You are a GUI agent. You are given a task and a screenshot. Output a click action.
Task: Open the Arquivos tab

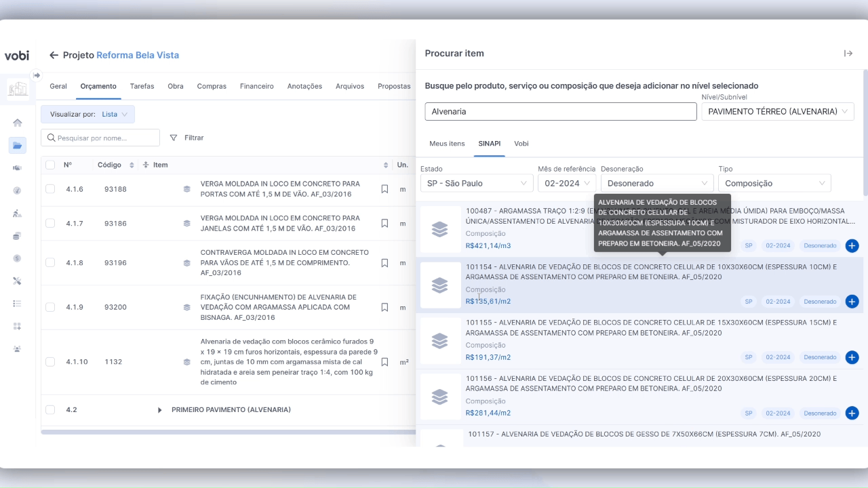click(x=350, y=87)
